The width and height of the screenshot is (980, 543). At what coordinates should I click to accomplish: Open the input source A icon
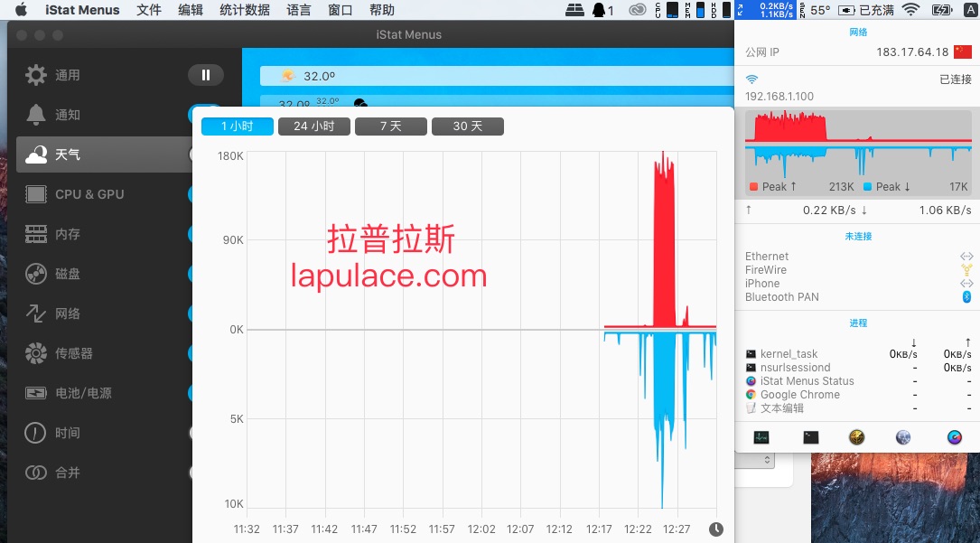click(x=971, y=10)
